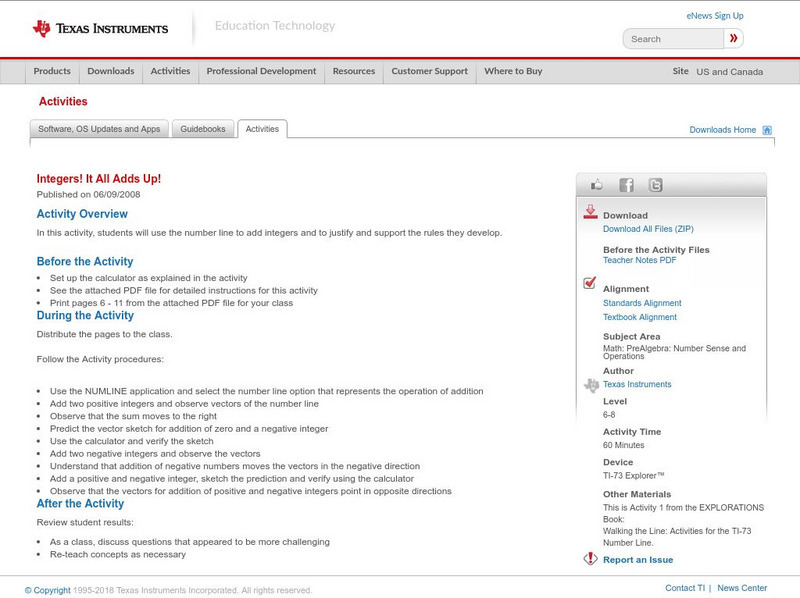Click 'Print pages 6 - 11' bullet
The image size is (800, 598).
click(x=171, y=303)
